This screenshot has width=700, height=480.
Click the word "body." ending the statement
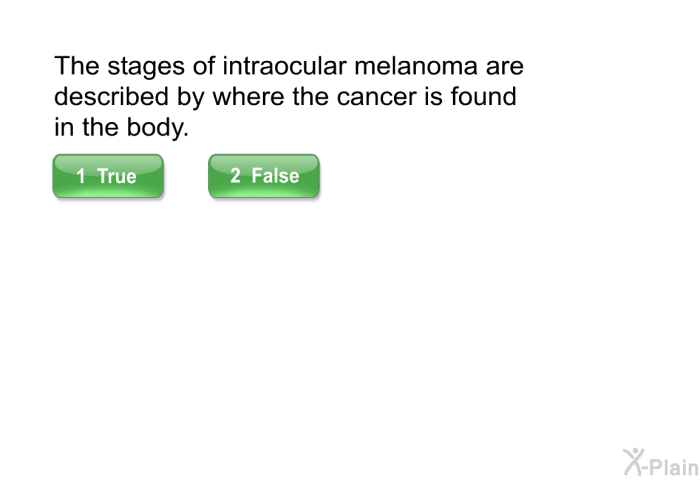point(158,128)
